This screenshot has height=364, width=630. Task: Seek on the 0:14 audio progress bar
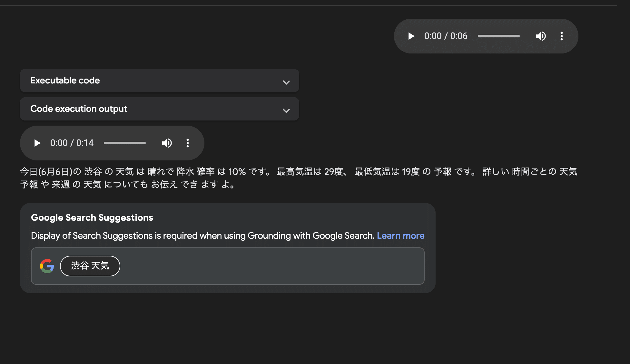point(125,143)
